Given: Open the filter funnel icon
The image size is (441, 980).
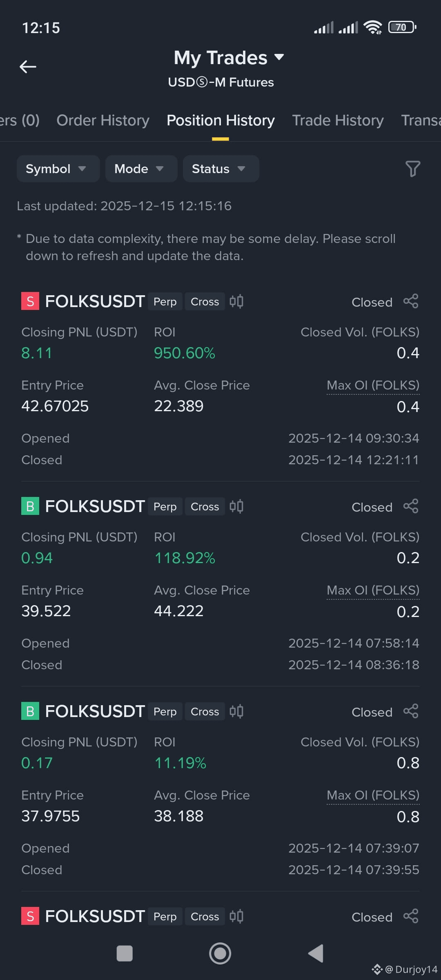Looking at the screenshot, I should [412, 169].
